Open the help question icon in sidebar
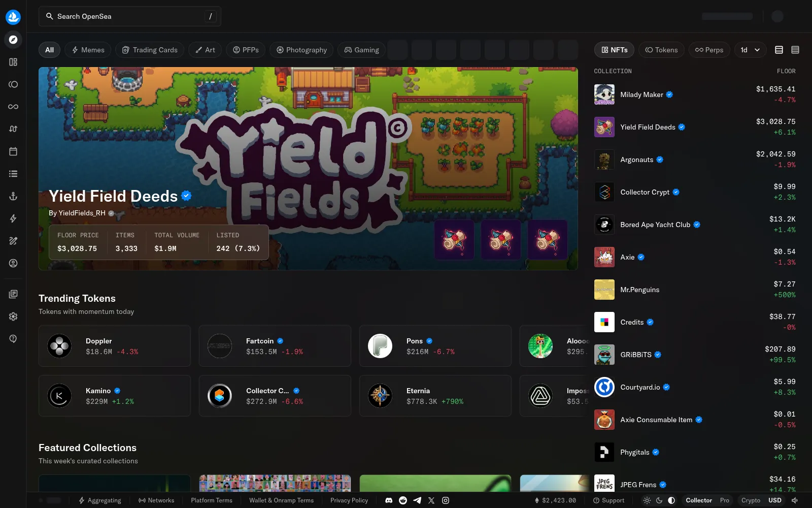 13,339
